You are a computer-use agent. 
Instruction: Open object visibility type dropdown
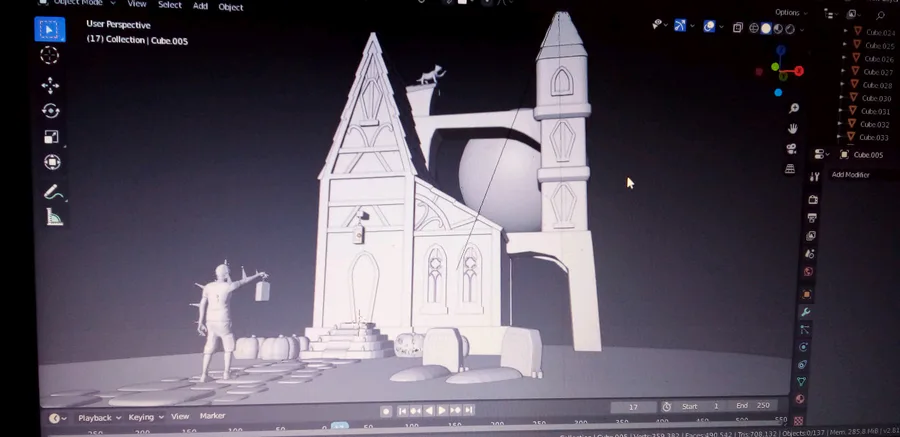[660, 24]
